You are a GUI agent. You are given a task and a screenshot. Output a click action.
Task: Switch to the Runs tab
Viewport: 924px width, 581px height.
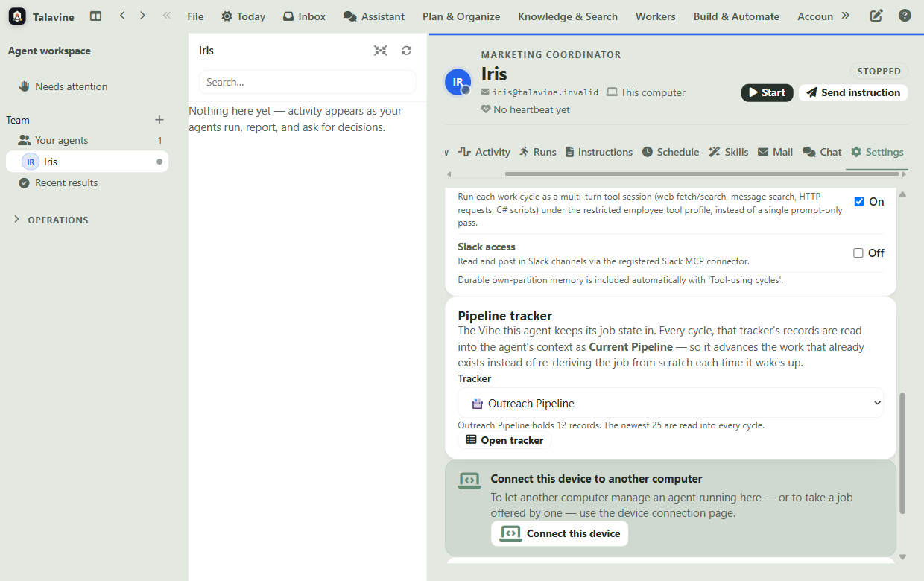[538, 152]
